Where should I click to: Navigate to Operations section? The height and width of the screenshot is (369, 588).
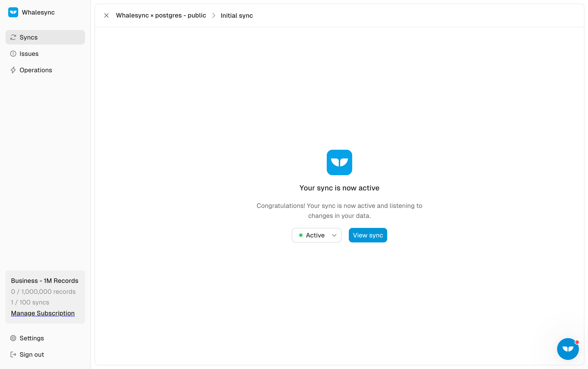click(x=36, y=70)
